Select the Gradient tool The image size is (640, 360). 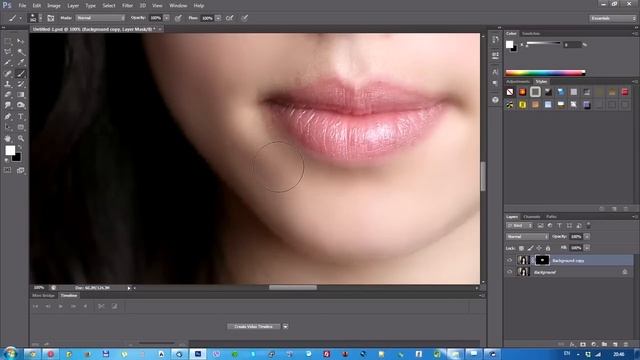20,95
